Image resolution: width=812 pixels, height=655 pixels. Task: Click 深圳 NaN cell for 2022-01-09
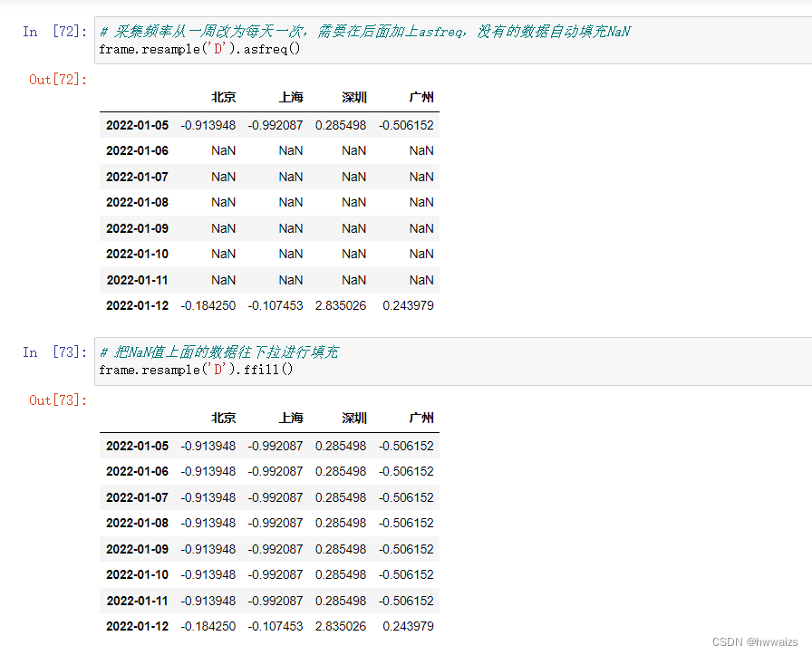pos(354,229)
